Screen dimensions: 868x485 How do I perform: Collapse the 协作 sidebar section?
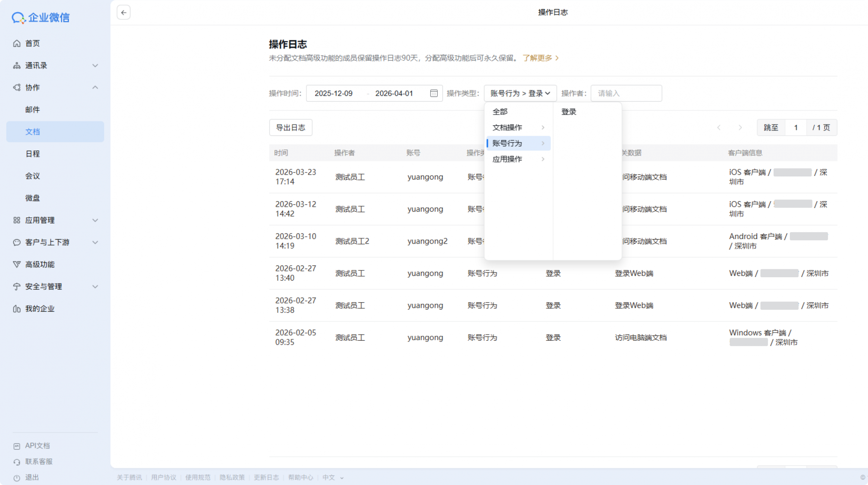coord(95,88)
